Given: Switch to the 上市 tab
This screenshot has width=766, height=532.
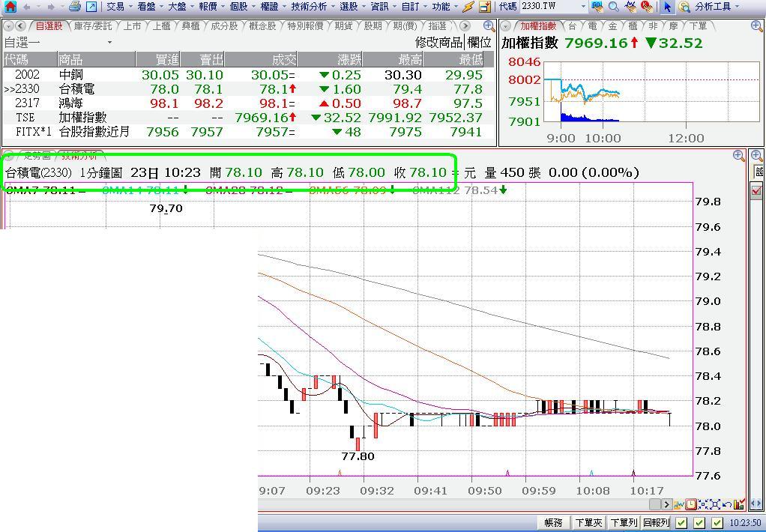Looking at the screenshot, I should (x=132, y=26).
